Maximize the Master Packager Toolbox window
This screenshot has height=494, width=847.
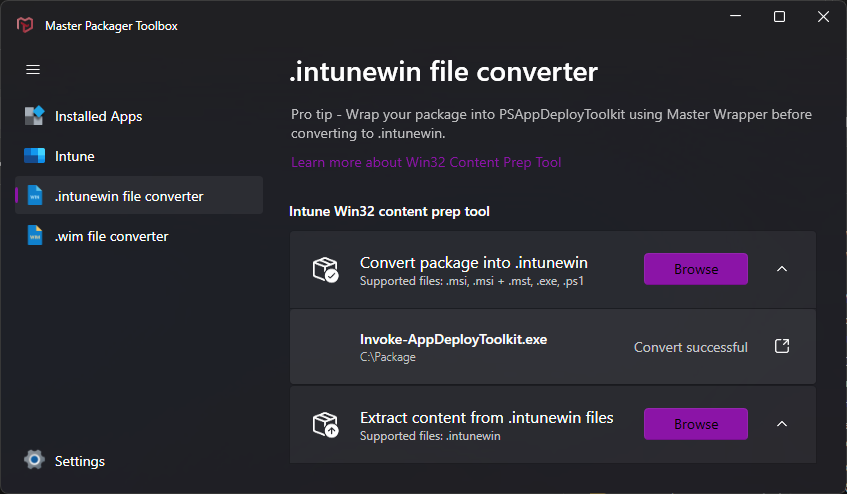pos(779,17)
